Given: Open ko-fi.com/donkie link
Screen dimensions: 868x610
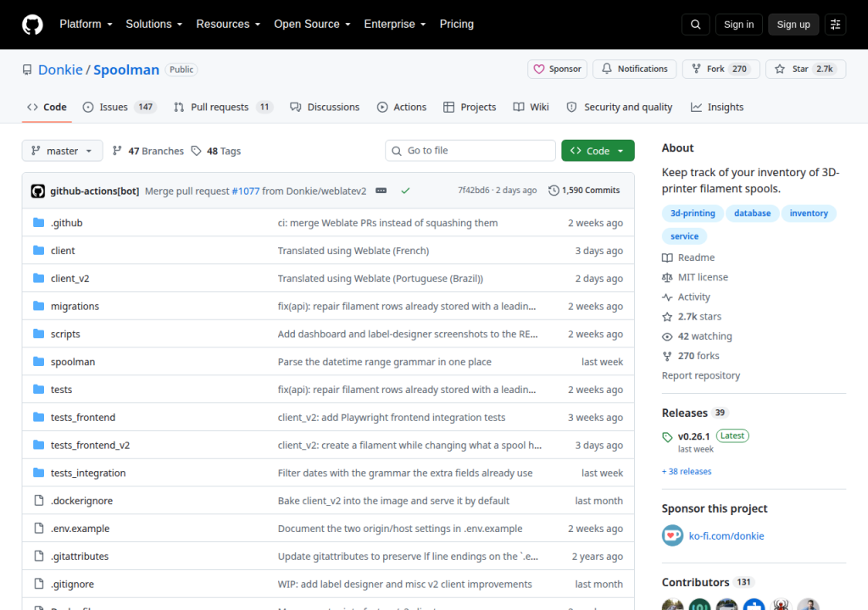Looking at the screenshot, I should (x=726, y=535).
